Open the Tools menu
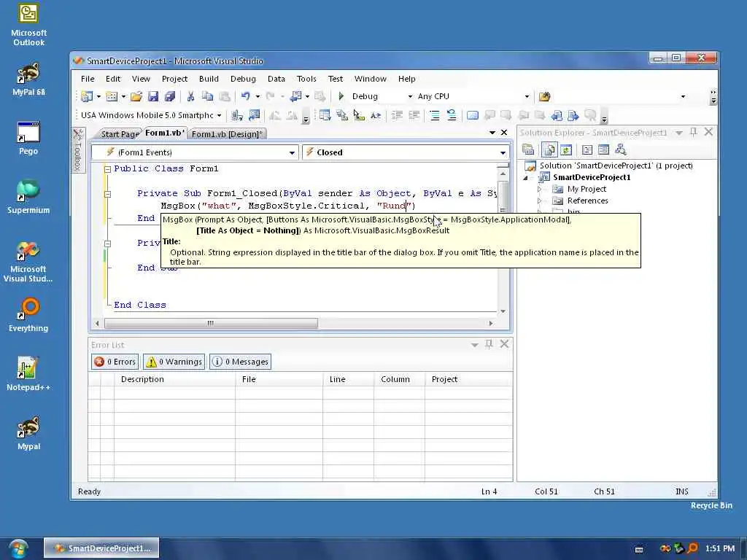Image resolution: width=747 pixels, height=560 pixels. 306,79
